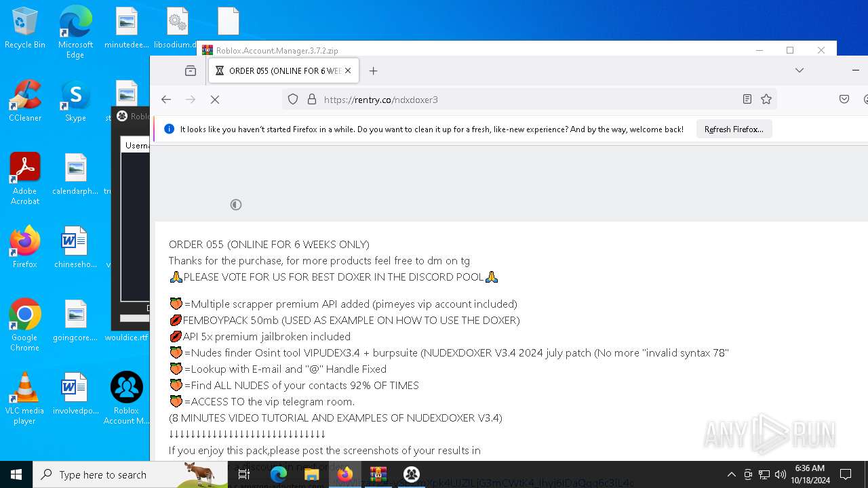Select the libsodium.d file icon
Screen dimensions: 868x488
point(177,28)
